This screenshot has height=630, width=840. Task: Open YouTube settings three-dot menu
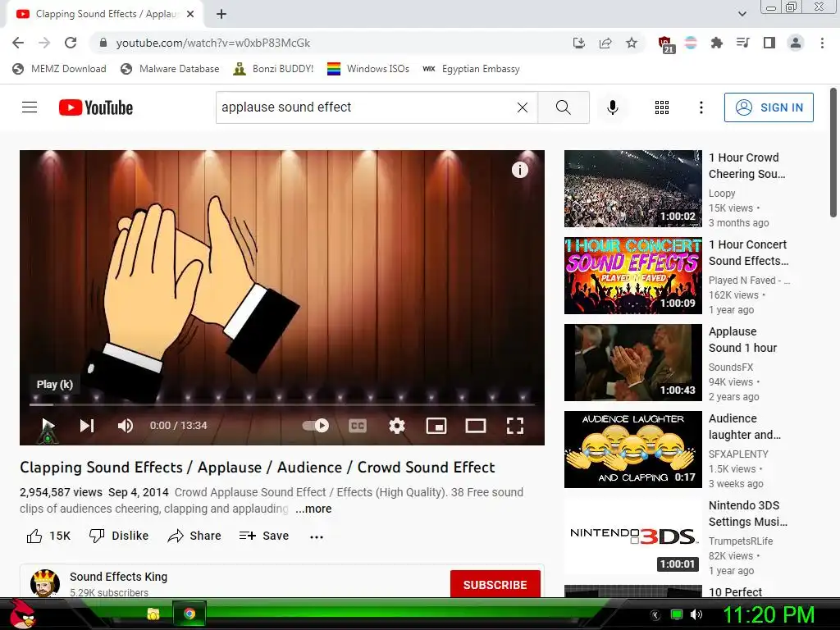point(701,107)
